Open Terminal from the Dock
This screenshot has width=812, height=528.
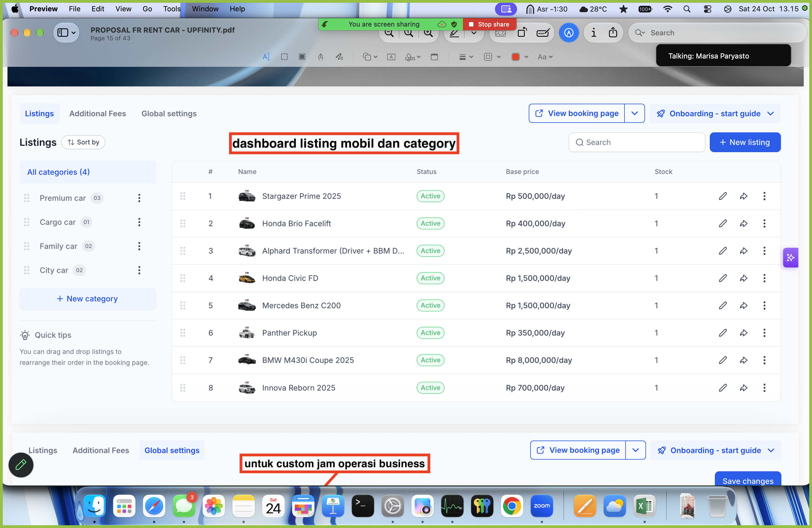362,506
